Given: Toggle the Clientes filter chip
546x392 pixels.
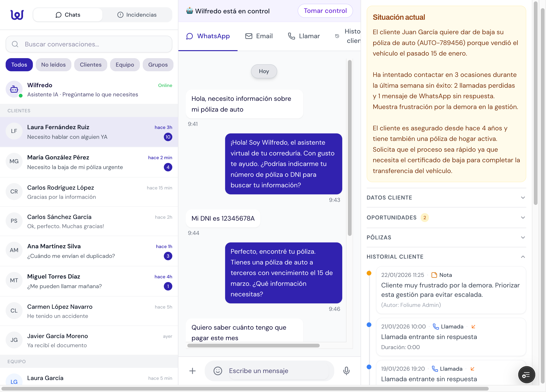Looking at the screenshot, I should [91, 65].
